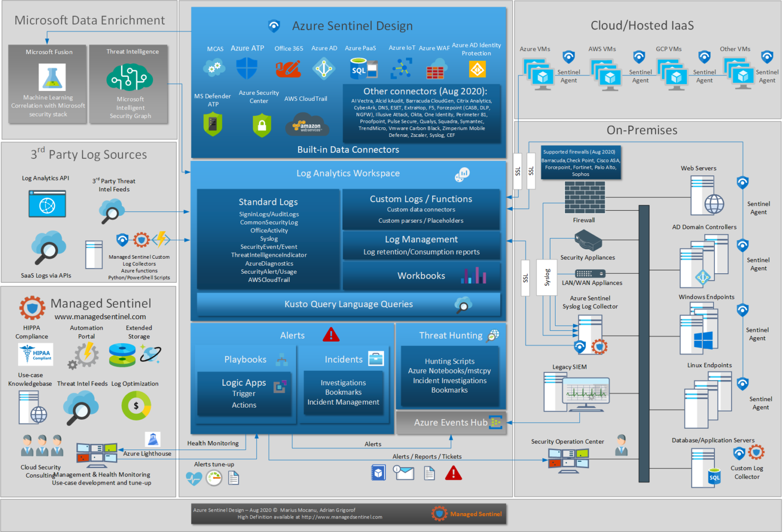Select the Azure AD diamond icon
This screenshot has width=784, height=532.
pyautogui.click(x=323, y=68)
